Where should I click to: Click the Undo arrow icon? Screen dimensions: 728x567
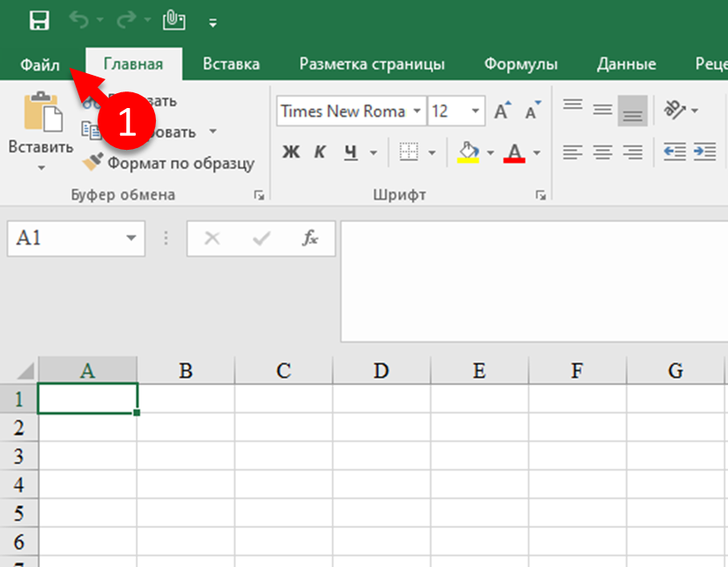[x=79, y=20]
